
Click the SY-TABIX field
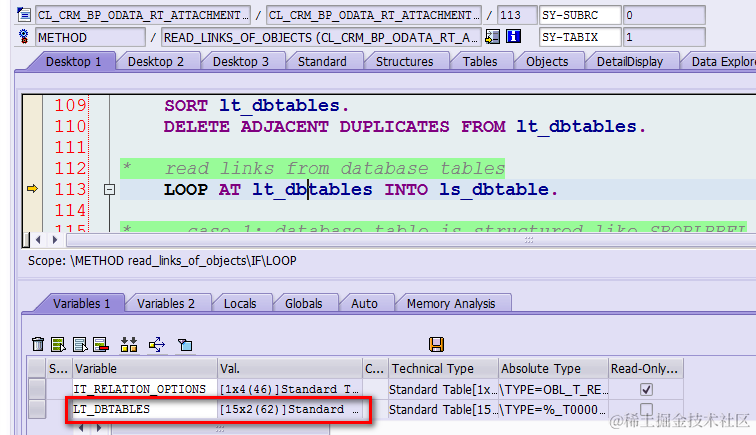pyautogui.click(x=580, y=37)
